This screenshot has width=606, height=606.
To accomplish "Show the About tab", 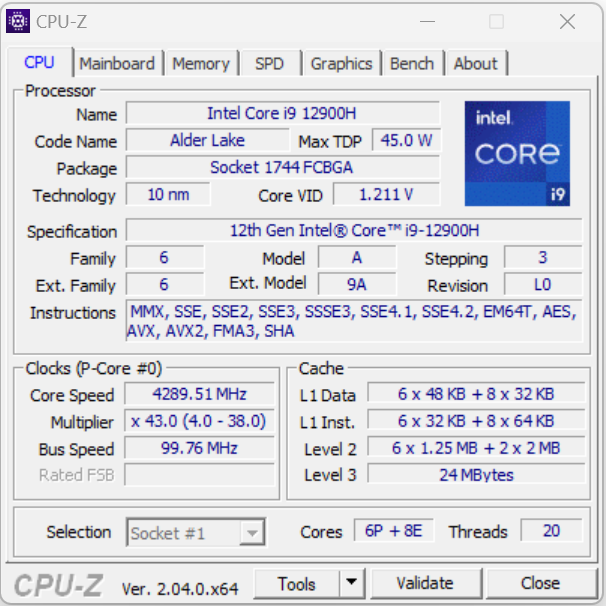I will point(475,63).
